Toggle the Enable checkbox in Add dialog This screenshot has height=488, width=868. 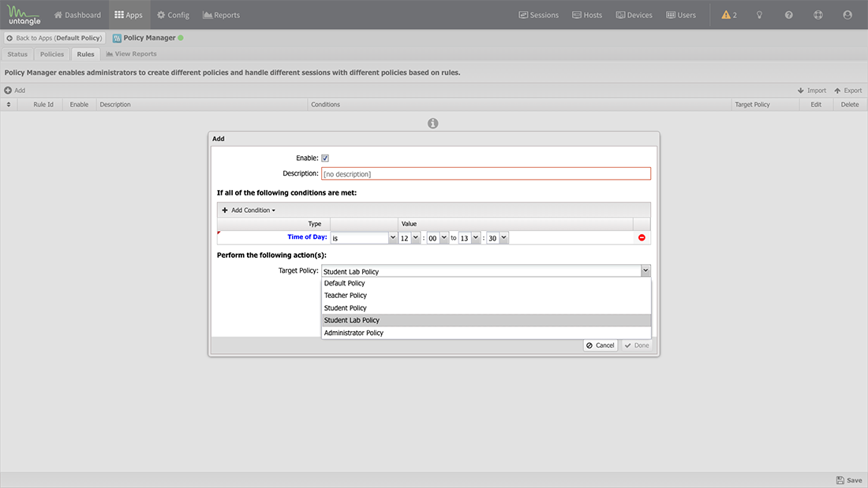(325, 158)
